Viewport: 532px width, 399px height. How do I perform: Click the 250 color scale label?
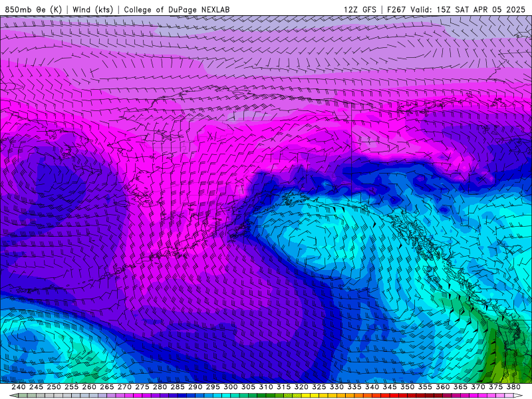54,387
